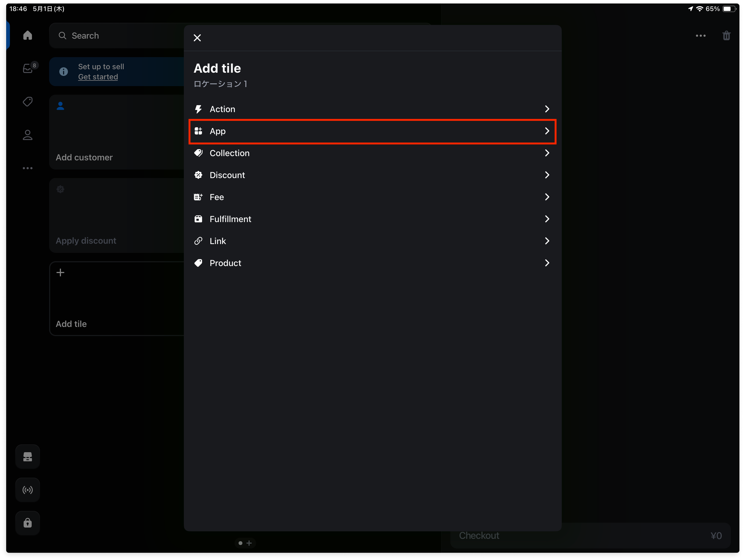Click the Link chain icon
Screen dimensions: 744x560
198,241
